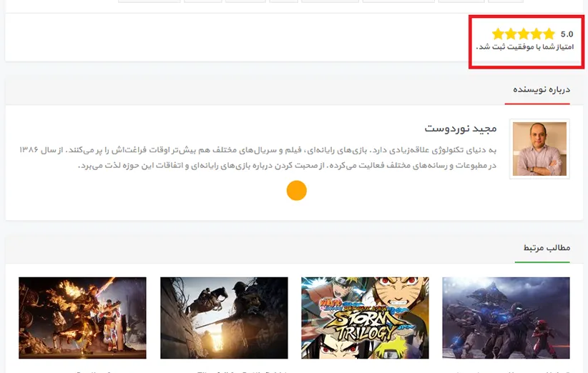Open the Naruto Storm Trilogy related post

tap(365, 317)
